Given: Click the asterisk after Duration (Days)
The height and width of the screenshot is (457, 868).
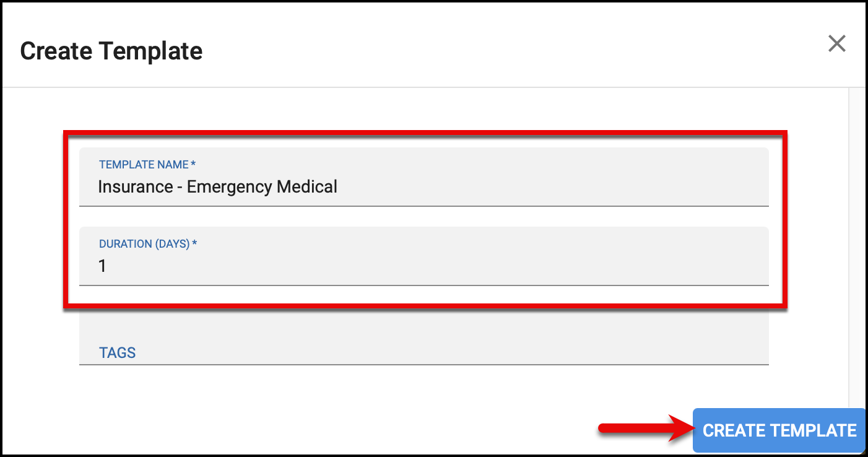Looking at the screenshot, I should coord(194,243).
